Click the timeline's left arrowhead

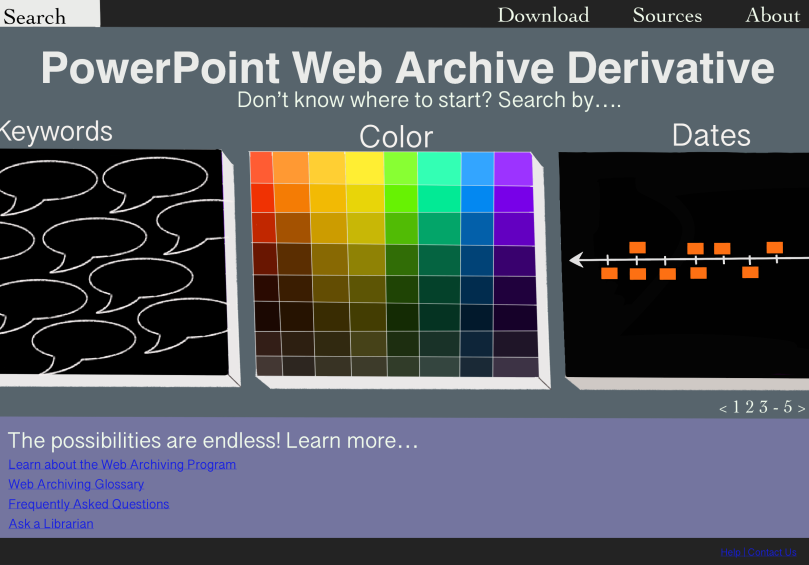[x=576, y=260]
